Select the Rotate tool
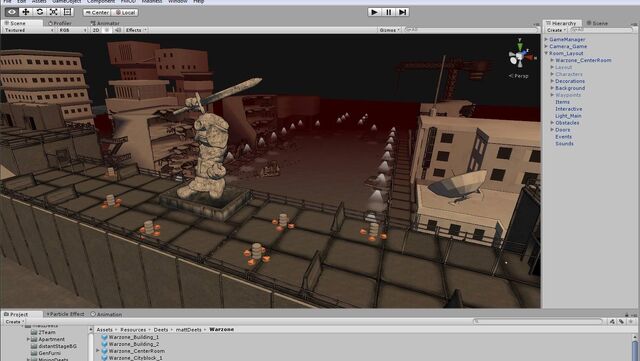This screenshot has height=361, width=640. pos(40,12)
